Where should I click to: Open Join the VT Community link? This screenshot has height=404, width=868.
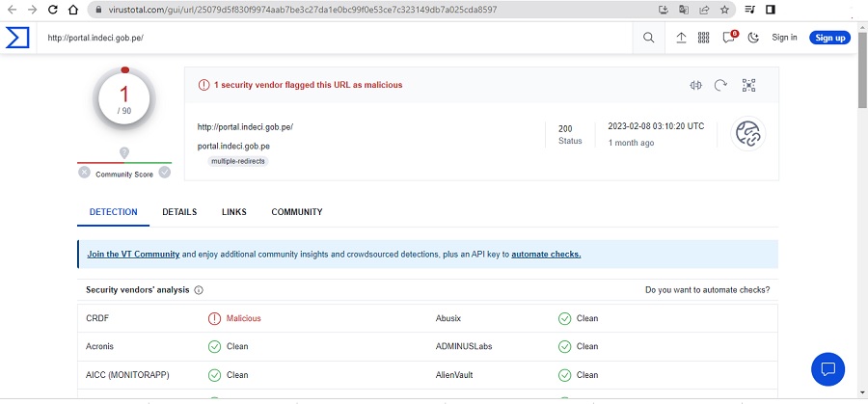[x=133, y=255]
